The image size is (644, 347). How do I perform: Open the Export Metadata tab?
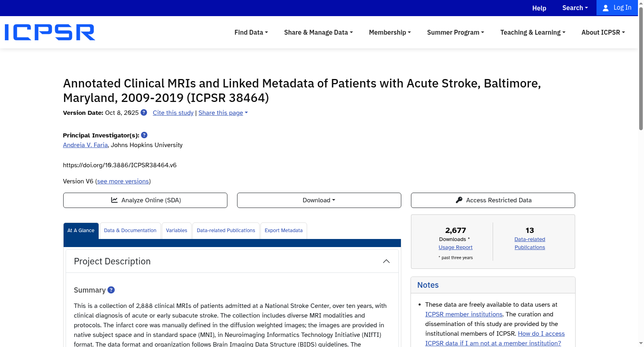click(x=284, y=231)
